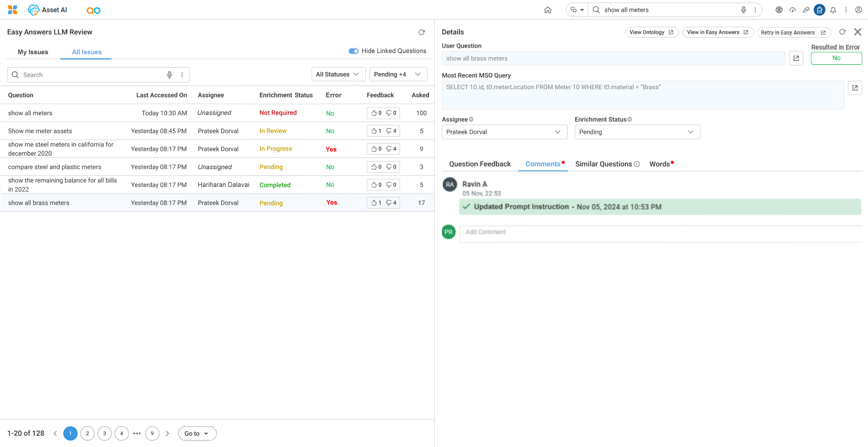Open the app launcher grid icon
The height and width of the screenshot is (447, 868).
pos(12,10)
